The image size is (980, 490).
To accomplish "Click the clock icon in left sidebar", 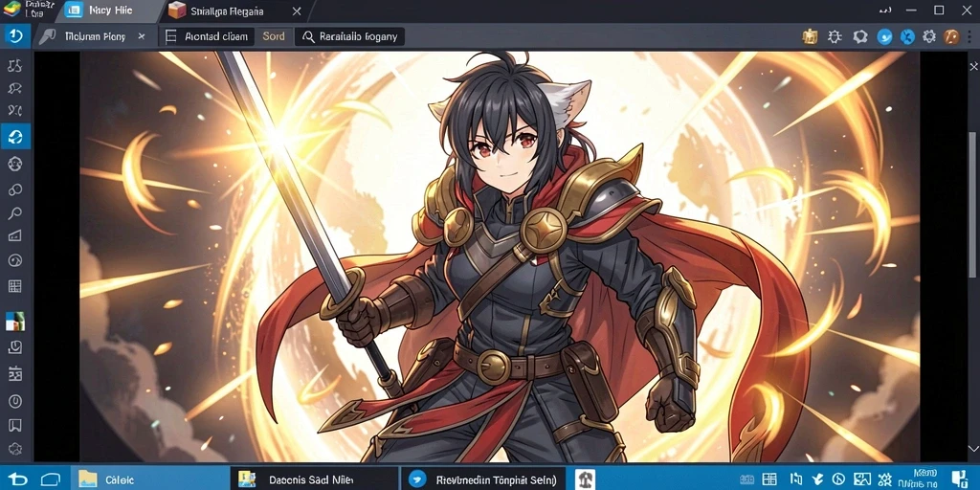I will [x=15, y=401].
